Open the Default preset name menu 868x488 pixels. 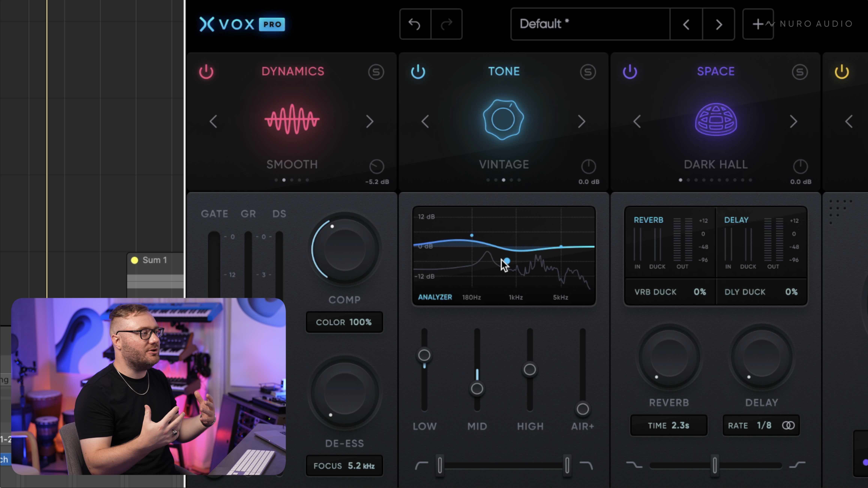coord(590,24)
